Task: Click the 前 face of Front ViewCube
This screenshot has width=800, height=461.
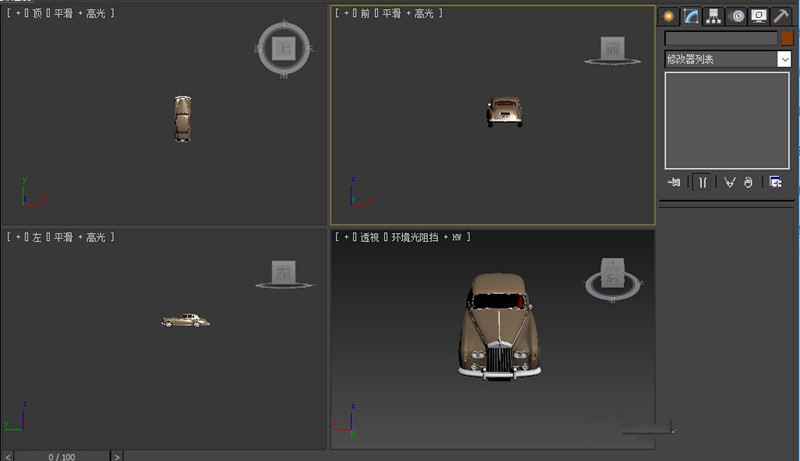Action: click(612, 48)
